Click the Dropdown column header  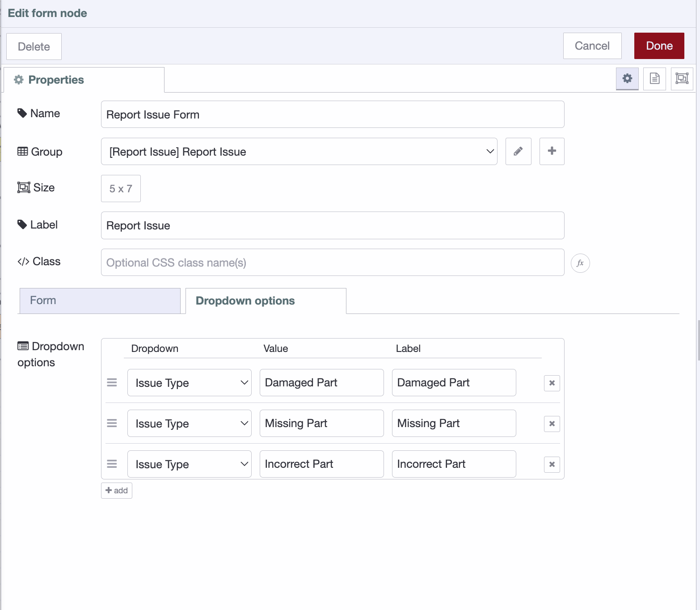155,348
